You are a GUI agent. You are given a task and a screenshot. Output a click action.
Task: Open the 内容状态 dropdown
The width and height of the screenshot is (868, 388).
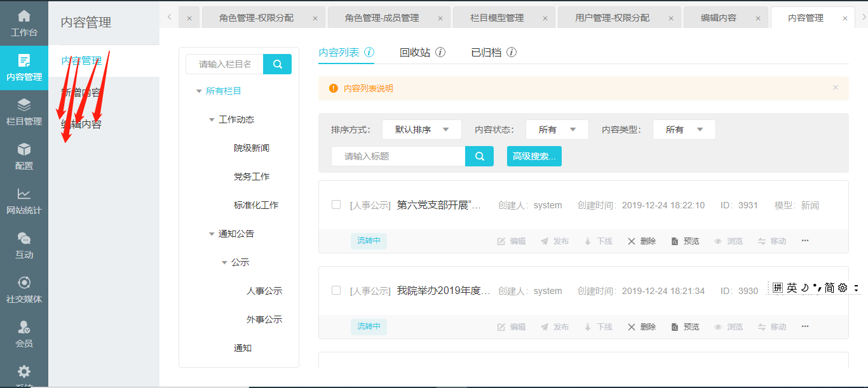557,130
